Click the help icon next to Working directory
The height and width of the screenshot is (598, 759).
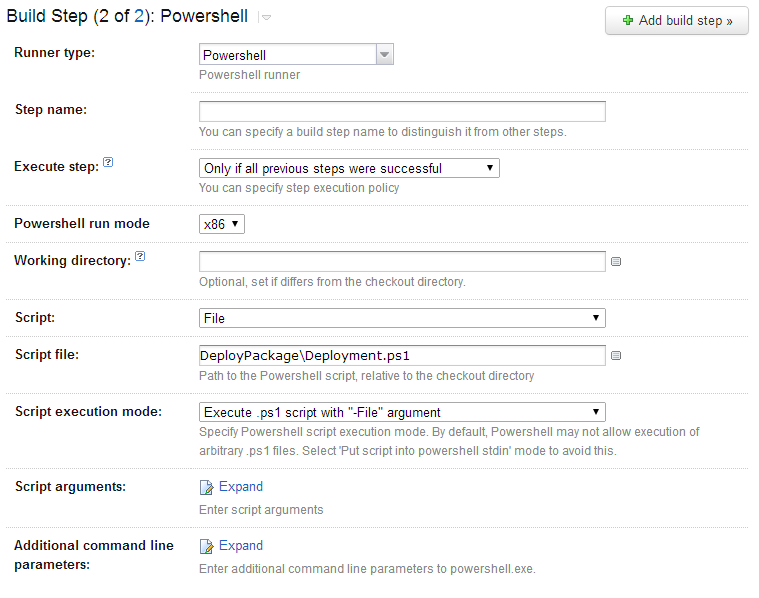click(140, 256)
